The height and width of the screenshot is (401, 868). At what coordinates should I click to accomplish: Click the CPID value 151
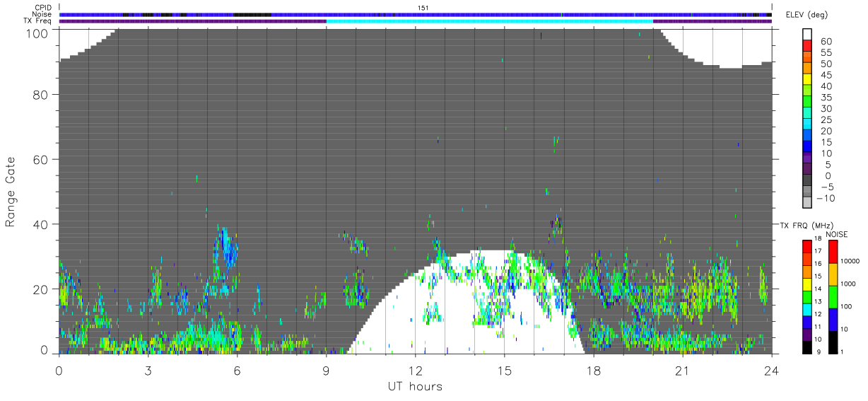click(x=423, y=8)
